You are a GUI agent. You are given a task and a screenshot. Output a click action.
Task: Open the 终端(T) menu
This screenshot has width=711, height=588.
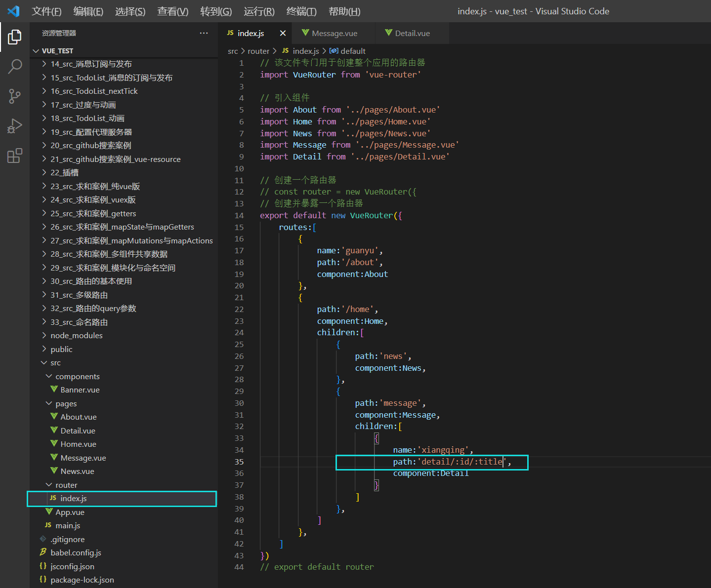click(x=301, y=11)
